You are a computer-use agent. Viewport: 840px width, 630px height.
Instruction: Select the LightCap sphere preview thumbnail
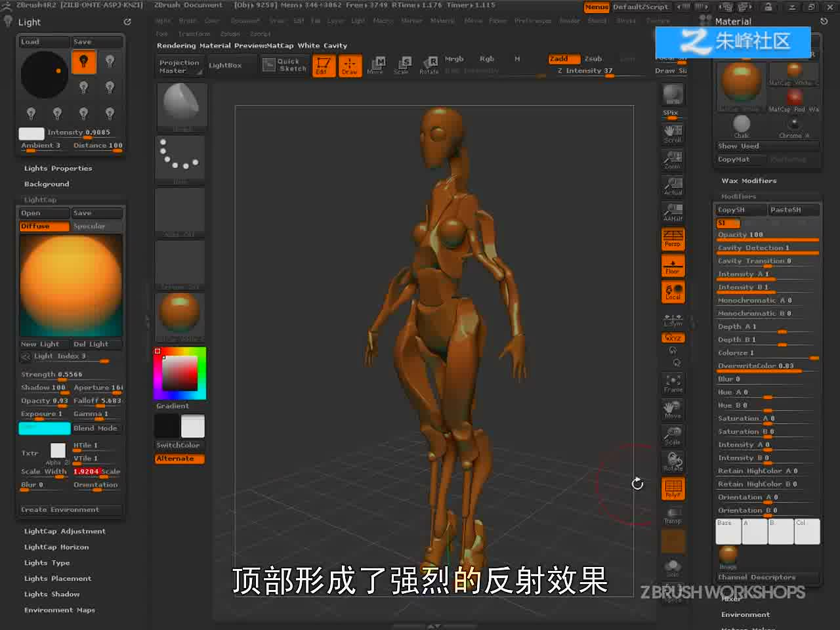tap(71, 285)
